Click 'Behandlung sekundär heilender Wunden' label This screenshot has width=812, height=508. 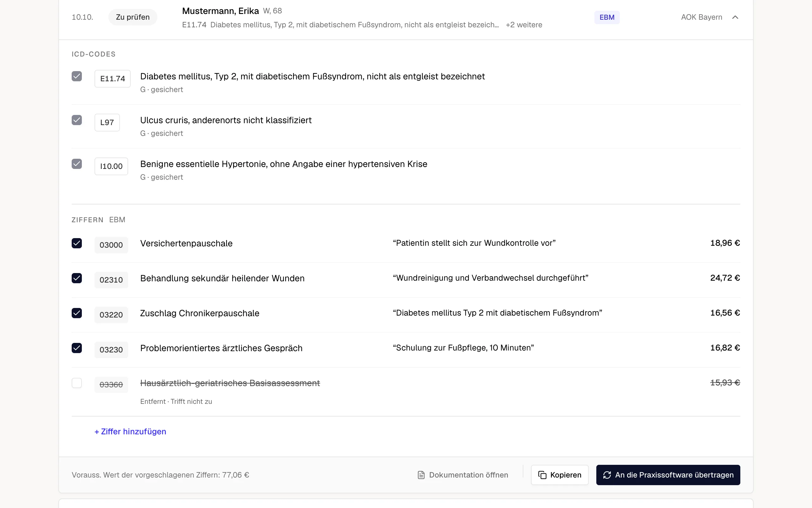coord(222,278)
